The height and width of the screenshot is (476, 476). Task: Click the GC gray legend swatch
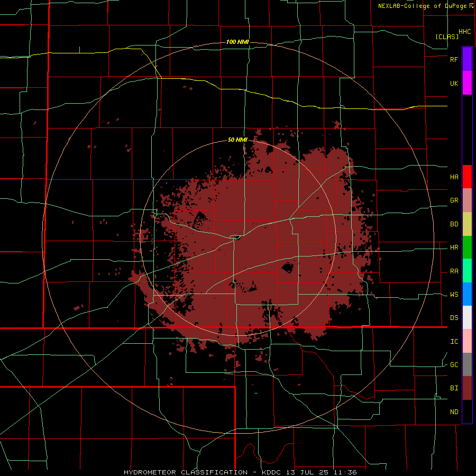(467, 364)
